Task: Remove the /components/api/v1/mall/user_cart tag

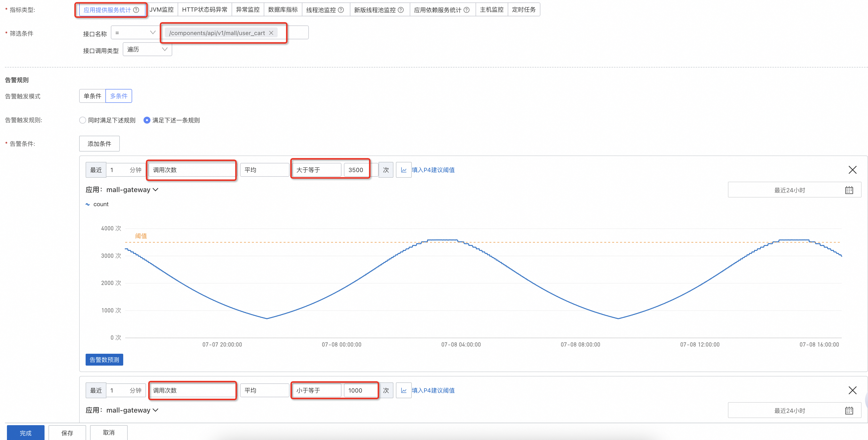Action: click(x=271, y=33)
